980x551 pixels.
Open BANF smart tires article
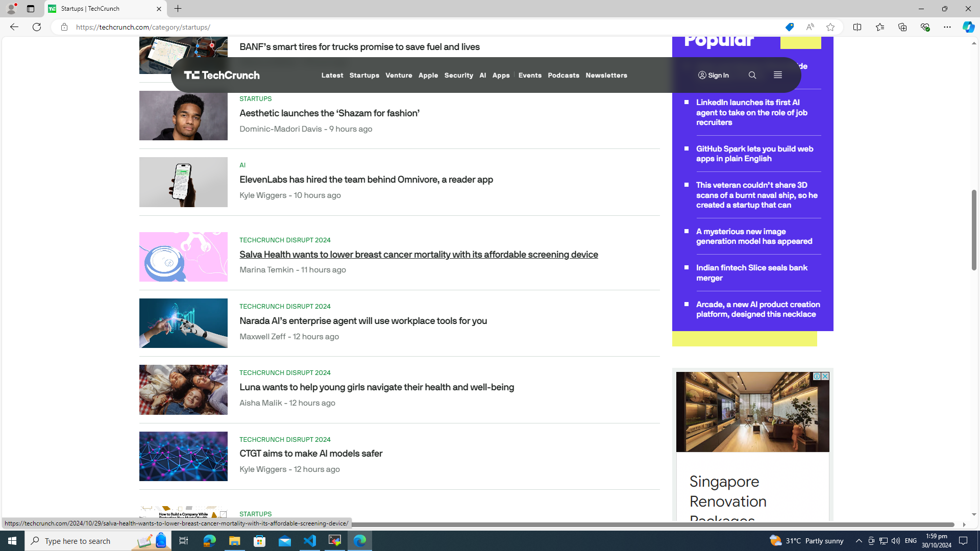click(x=359, y=47)
